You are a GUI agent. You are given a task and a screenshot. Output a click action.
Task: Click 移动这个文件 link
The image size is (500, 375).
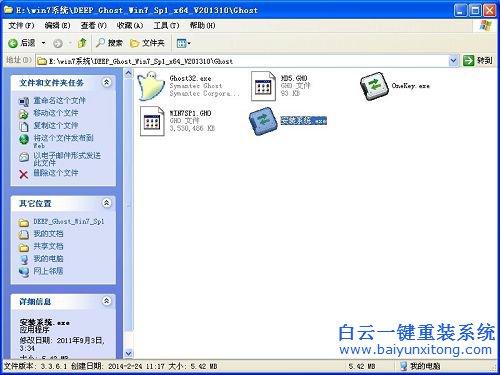[56, 113]
